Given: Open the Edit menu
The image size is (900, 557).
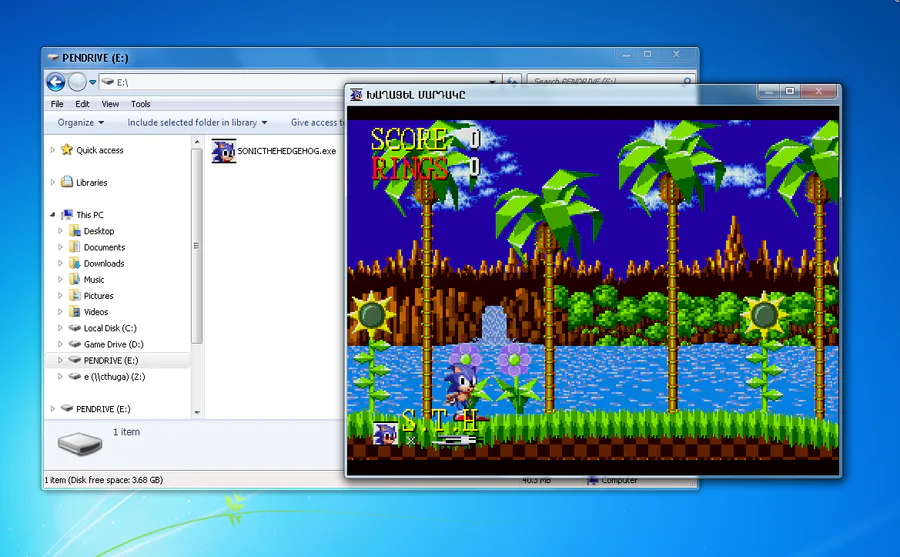Looking at the screenshot, I should (x=82, y=104).
